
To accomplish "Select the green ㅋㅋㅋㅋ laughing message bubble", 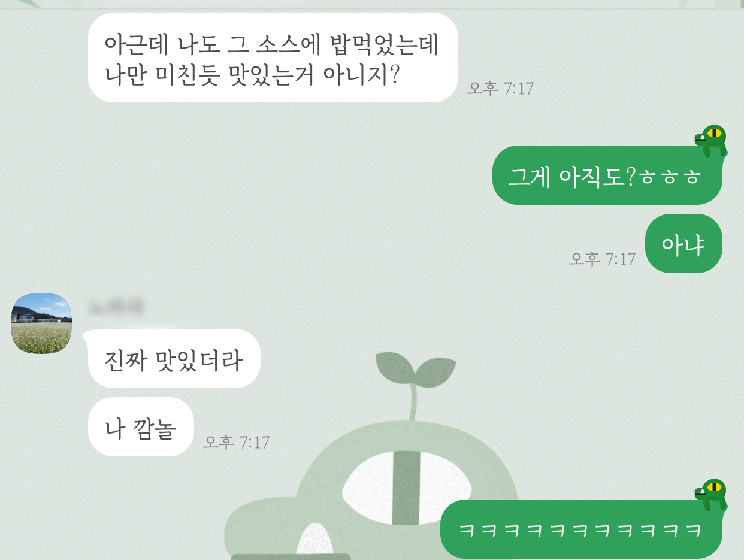I will (x=581, y=529).
